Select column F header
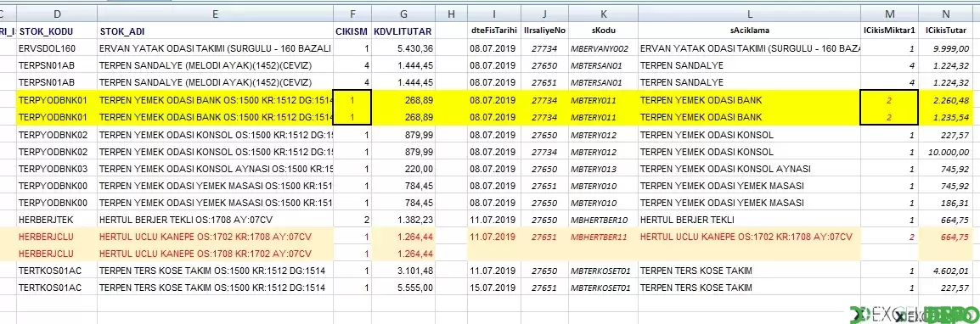 click(x=352, y=14)
